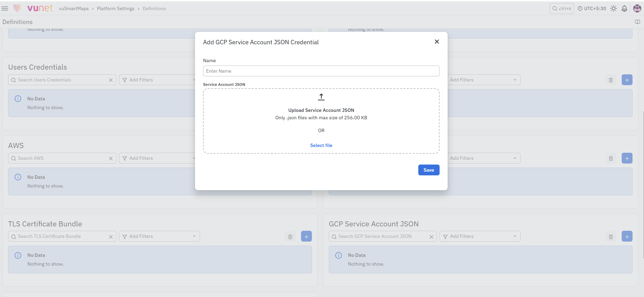Click trash icon in panel beside Users Credentials

pyautogui.click(x=611, y=80)
